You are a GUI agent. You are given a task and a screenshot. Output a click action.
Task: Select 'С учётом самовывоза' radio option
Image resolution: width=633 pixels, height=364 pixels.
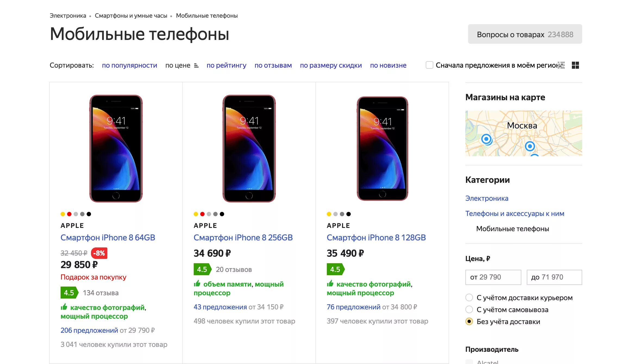[x=469, y=310]
